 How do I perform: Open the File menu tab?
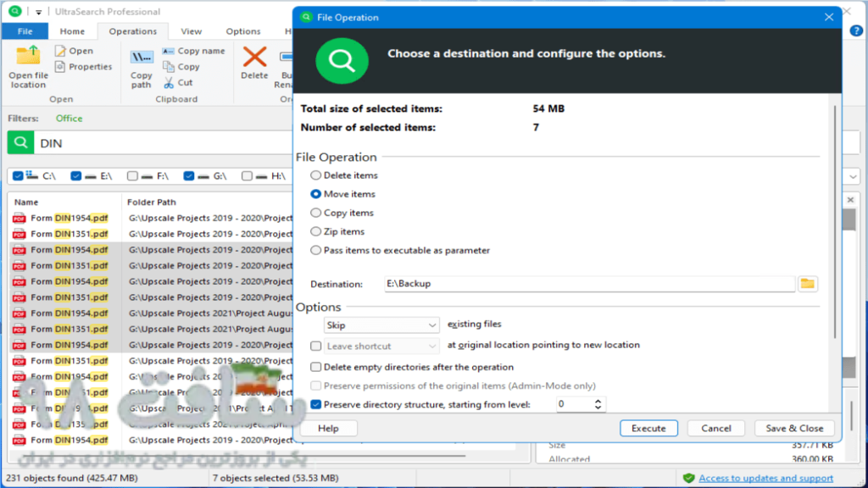tap(25, 31)
